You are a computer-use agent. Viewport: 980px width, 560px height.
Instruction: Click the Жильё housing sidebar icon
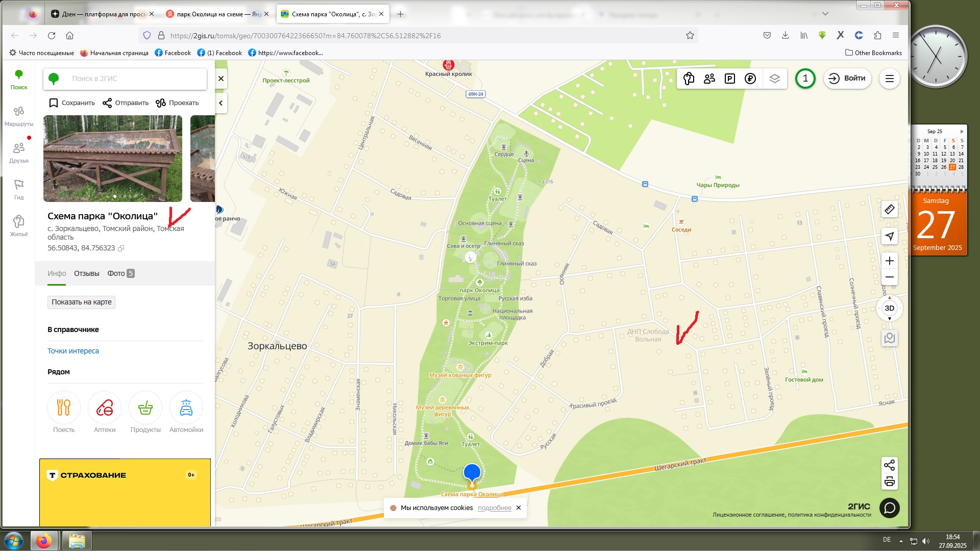(x=19, y=226)
